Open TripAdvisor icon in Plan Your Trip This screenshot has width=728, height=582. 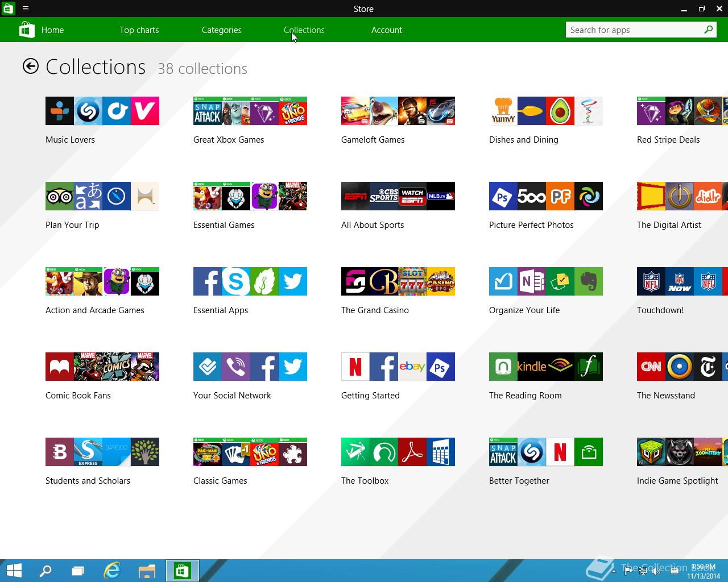point(60,196)
